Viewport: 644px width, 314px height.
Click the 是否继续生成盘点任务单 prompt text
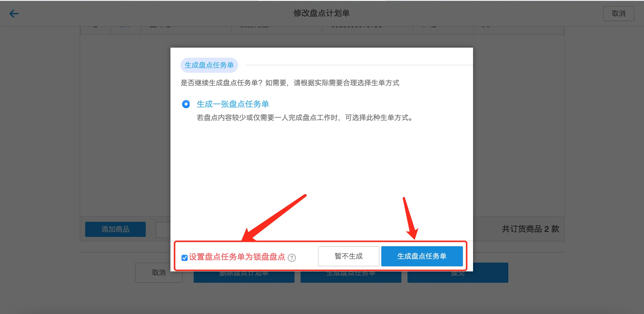(290, 83)
